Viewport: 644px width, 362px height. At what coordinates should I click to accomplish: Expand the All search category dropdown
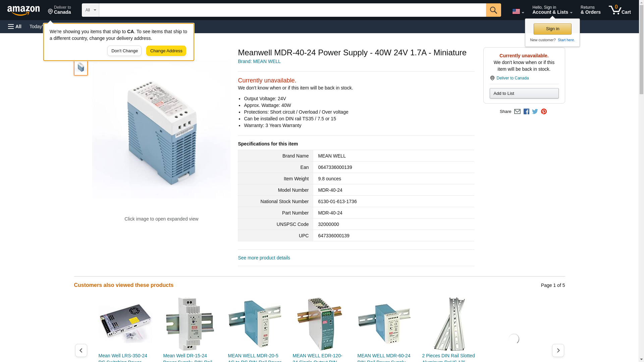pyautogui.click(x=90, y=10)
